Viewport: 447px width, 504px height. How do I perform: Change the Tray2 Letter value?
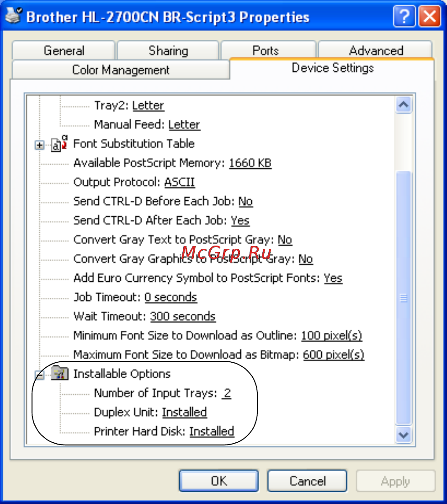[x=149, y=106]
